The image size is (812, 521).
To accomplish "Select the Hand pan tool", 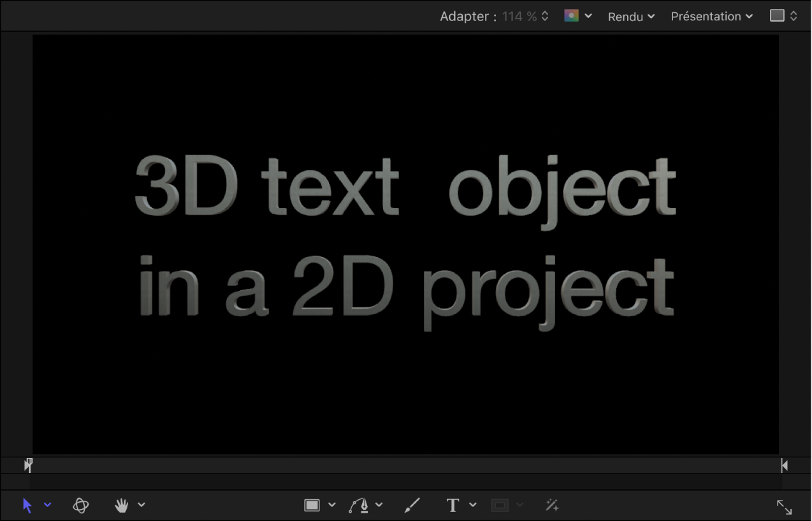I will click(x=121, y=504).
